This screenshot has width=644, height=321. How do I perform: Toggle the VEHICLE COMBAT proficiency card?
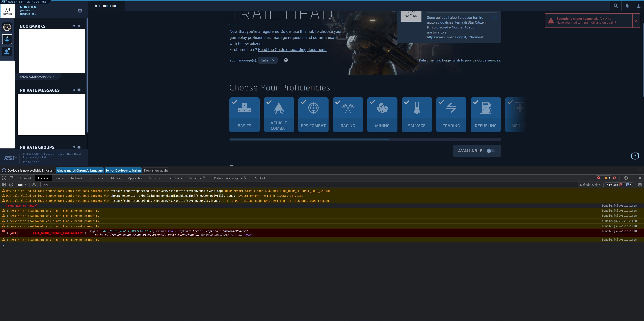tap(279, 115)
